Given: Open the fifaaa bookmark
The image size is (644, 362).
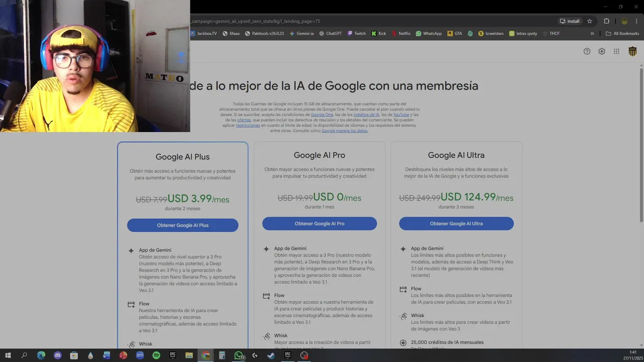Looking at the screenshot, I should coord(231,34).
